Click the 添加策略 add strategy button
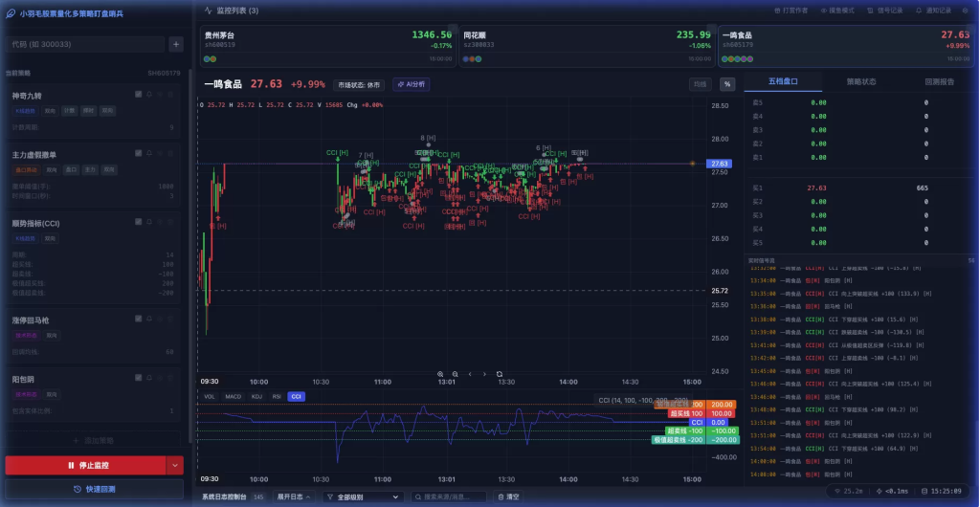This screenshot has width=980, height=507. coord(94,441)
